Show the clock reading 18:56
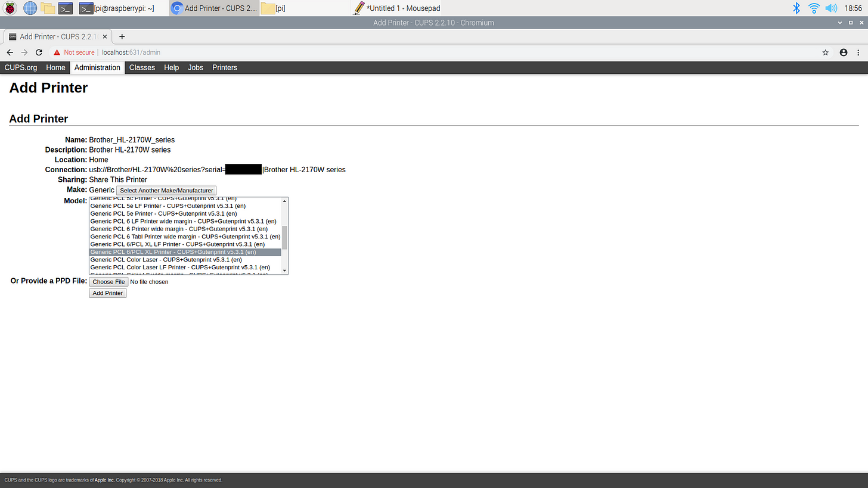Screen dimensions: 868x488 [x=853, y=8]
